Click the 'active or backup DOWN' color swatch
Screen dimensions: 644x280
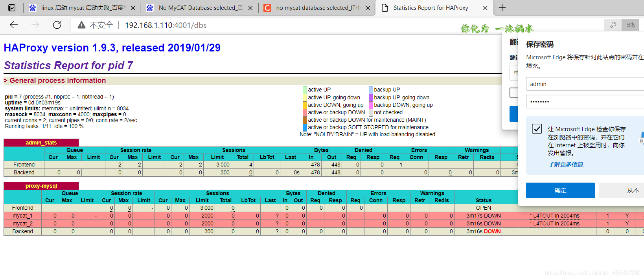[305, 112]
